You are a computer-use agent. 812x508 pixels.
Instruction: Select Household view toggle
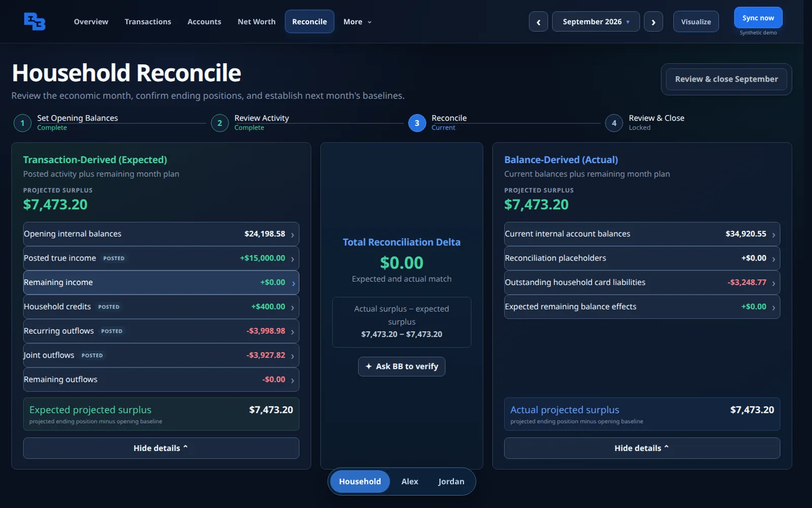(x=360, y=482)
